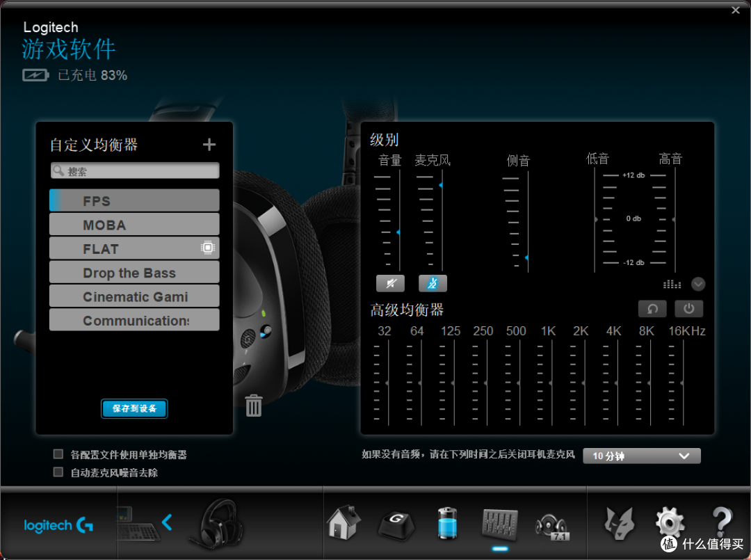751x560 pixels.
Task: Open the 10 分钟 microphone timeout dropdown
Action: click(x=641, y=456)
